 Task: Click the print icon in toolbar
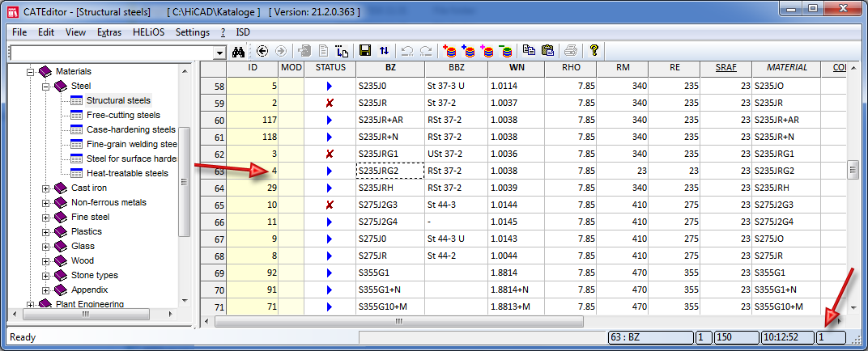(571, 52)
